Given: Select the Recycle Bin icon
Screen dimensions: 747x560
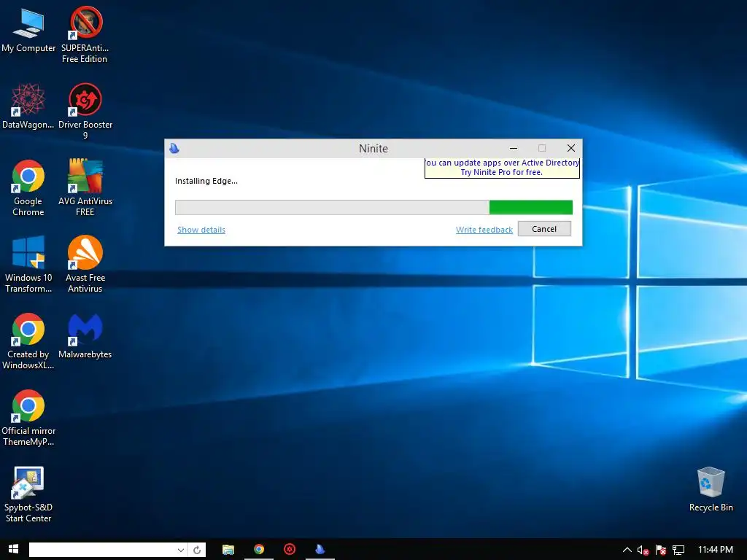Looking at the screenshot, I should click(711, 489).
